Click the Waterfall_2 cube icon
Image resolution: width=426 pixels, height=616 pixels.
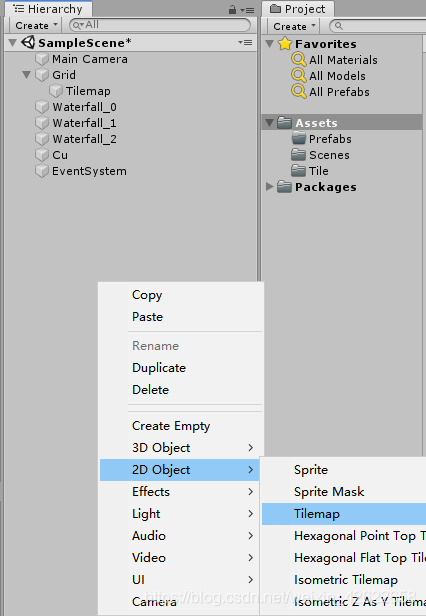coord(41,139)
